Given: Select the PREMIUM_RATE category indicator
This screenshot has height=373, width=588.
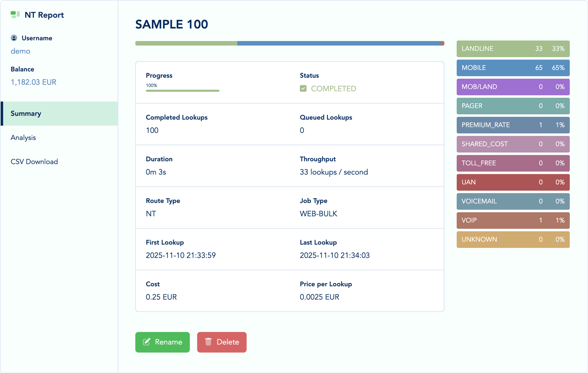Looking at the screenshot, I should point(513,125).
